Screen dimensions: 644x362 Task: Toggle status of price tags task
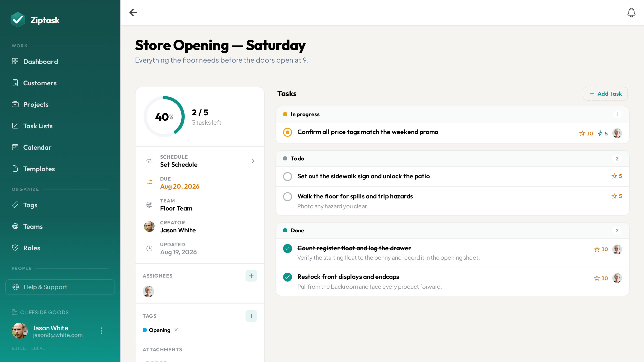pyautogui.click(x=288, y=132)
